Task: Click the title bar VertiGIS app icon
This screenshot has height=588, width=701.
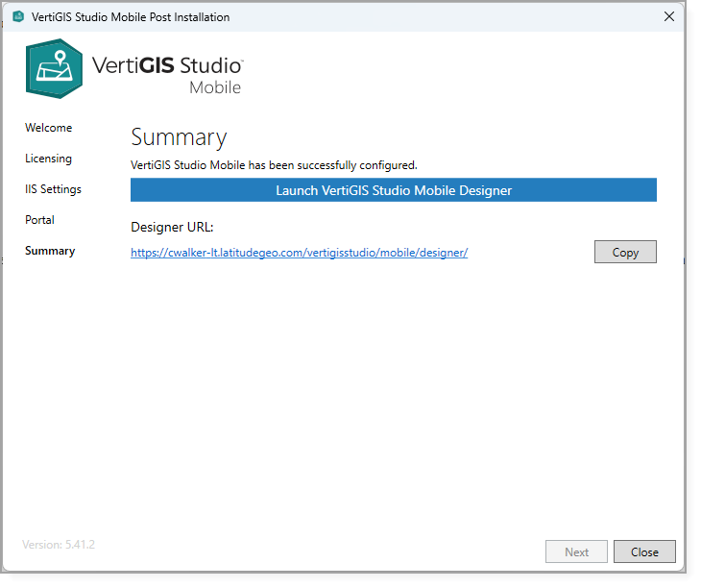Action: 18,17
